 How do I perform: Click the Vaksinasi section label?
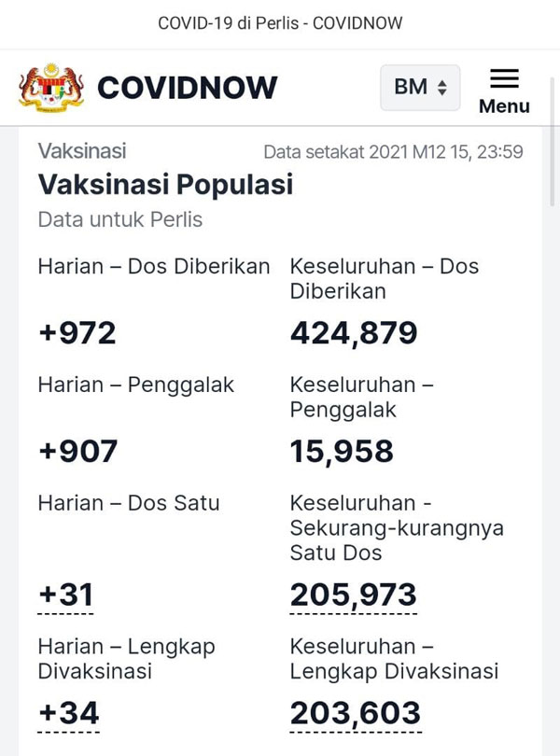coord(82,151)
